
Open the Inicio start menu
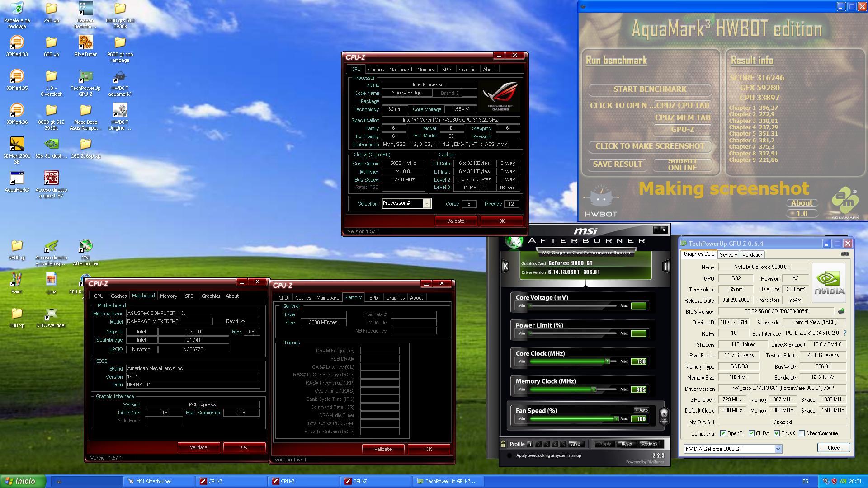coord(23,481)
